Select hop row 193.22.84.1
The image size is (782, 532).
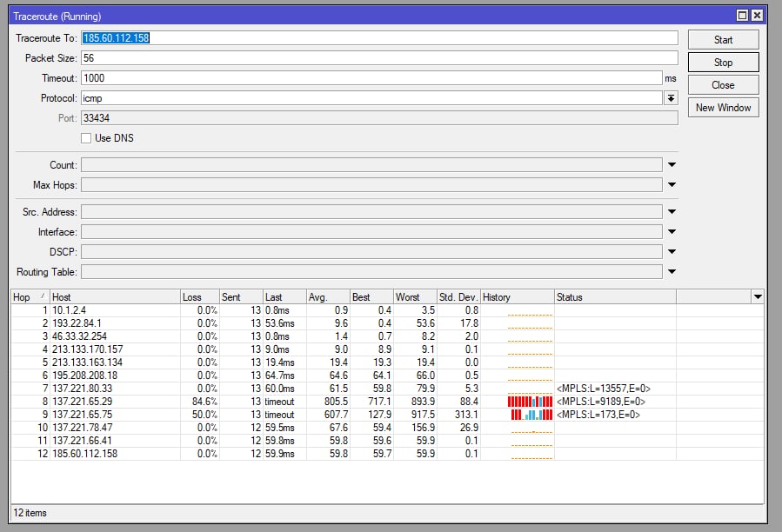(387, 323)
